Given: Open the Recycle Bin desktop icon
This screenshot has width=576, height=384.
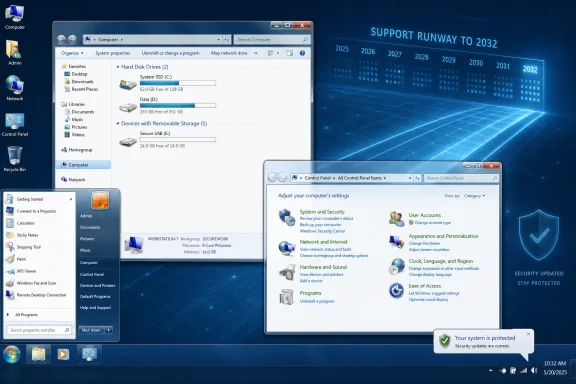Looking at the screenshot, I should click(15, 159).
